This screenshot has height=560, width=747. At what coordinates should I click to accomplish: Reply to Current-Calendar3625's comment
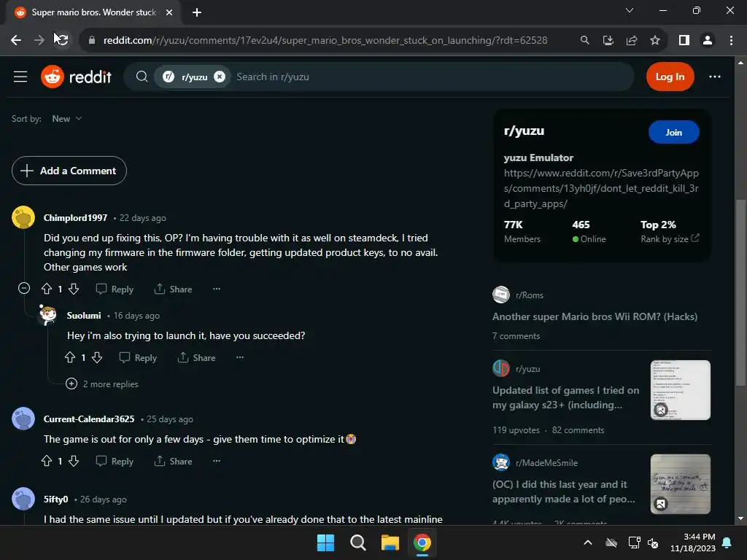[115, 461]
